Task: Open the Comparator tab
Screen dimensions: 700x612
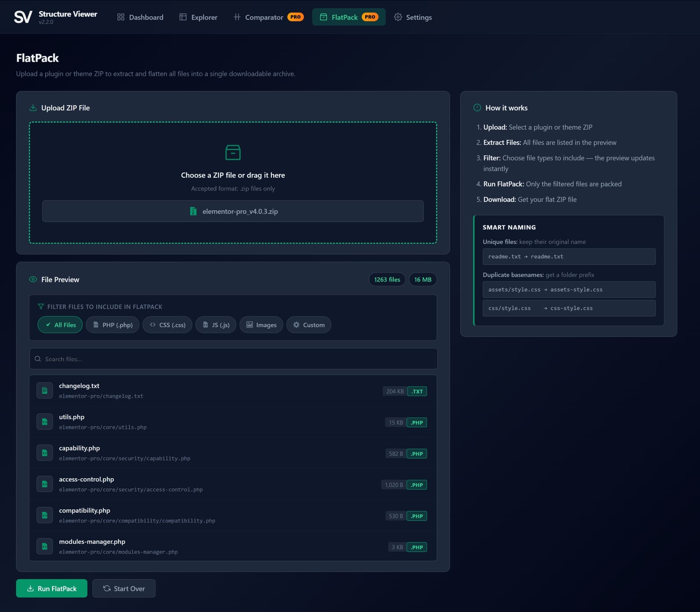Action: (269, 17)
